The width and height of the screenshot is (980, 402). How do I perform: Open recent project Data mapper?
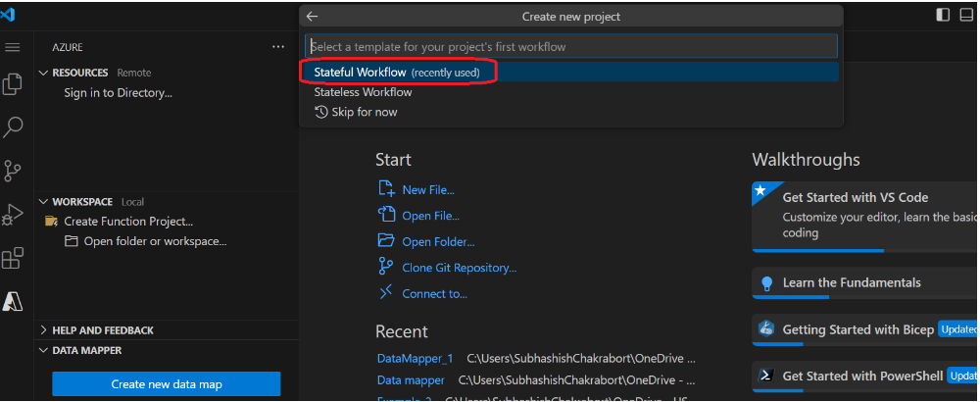click(x=411, y=380)
